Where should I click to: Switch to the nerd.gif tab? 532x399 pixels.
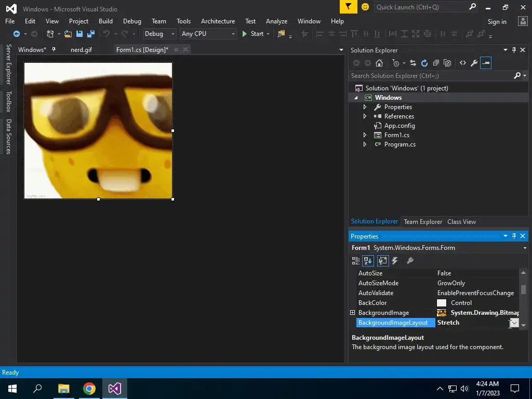[81, 49]
